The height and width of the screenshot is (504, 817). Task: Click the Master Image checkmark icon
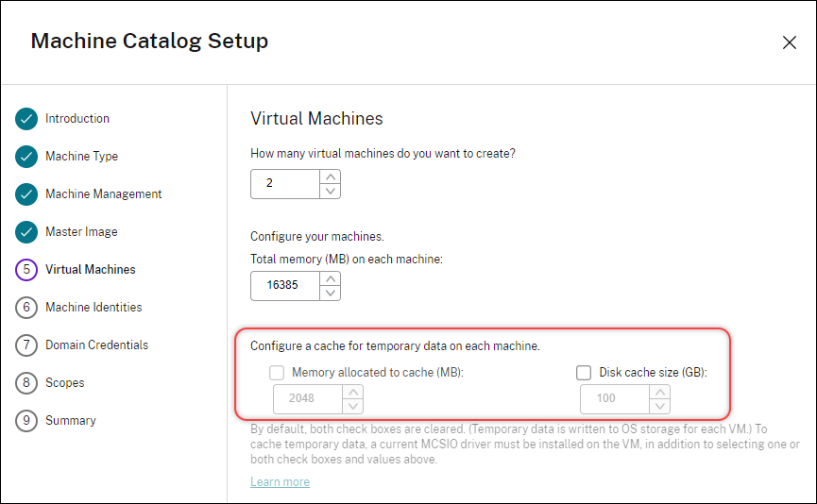pyautogui.click(x=26, y=232)
